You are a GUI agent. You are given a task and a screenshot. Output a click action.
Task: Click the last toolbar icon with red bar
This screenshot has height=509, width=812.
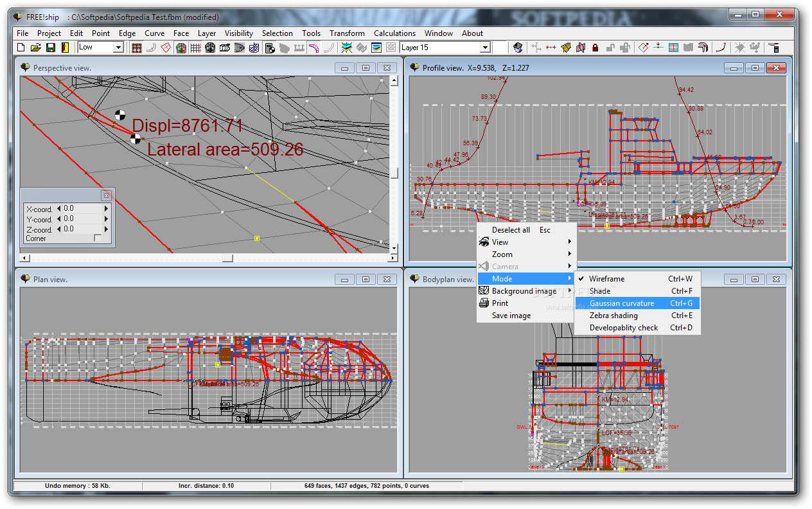click(x=774, y=48)
